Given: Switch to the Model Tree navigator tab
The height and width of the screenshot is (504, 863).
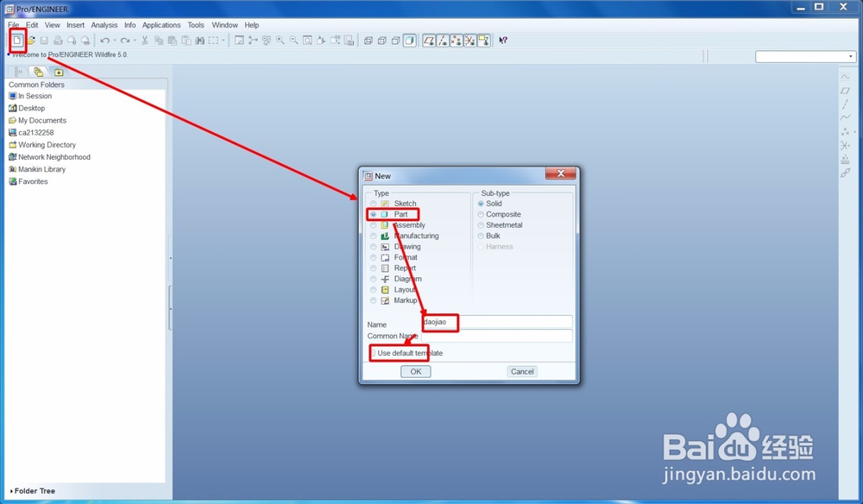Looking at the screenshot, I should (x=18, y=72).
